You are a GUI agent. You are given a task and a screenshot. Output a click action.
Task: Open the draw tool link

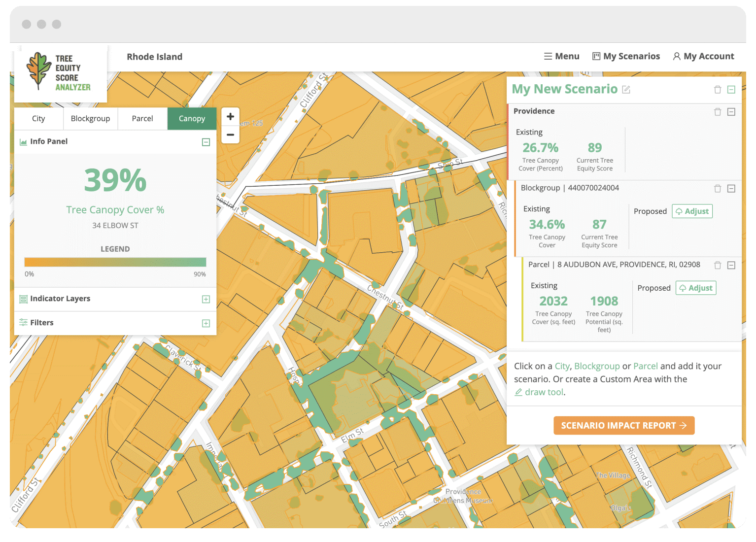coord(544,392)
